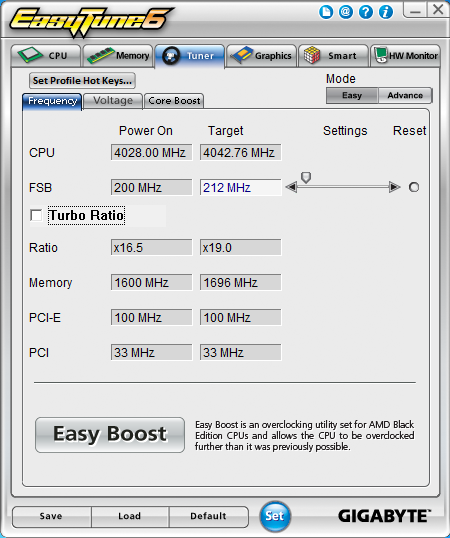Click the Save button
This screenshot has height=538, width=450.
point(51,516)
